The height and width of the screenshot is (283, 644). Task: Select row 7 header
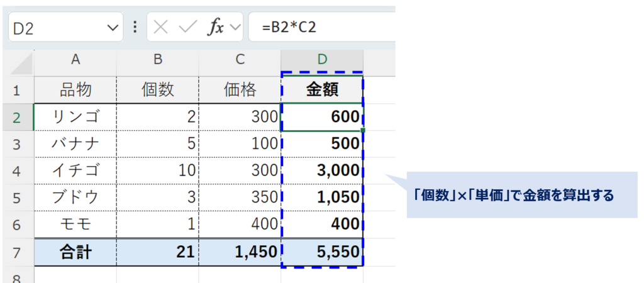coord(18,252)
